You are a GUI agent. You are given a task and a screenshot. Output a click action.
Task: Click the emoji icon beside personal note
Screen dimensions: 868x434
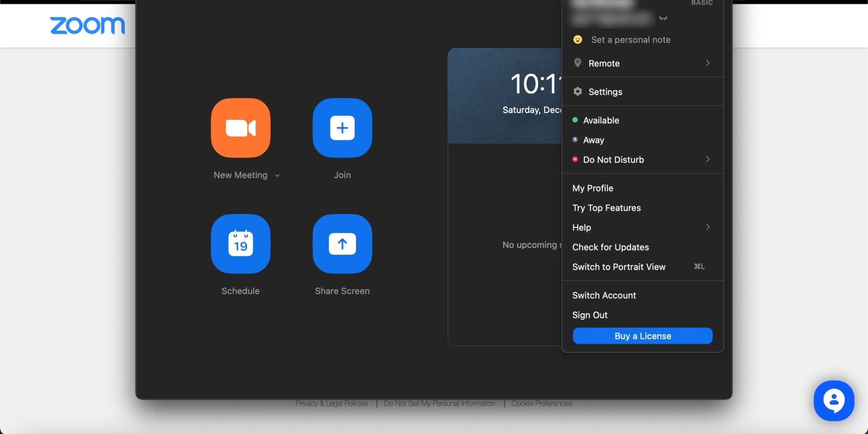tap(578, 40)
